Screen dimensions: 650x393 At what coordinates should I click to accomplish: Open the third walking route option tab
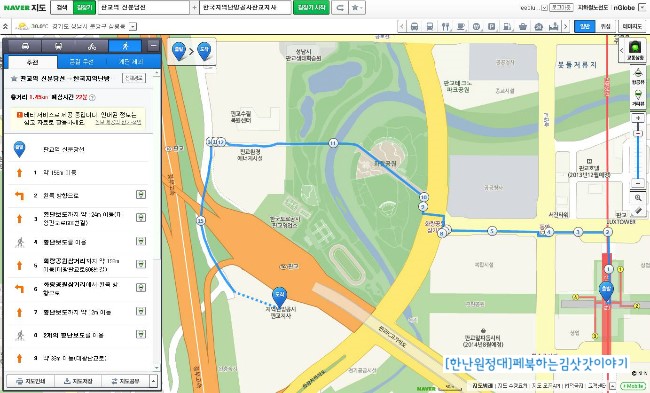tap(131, 62)
